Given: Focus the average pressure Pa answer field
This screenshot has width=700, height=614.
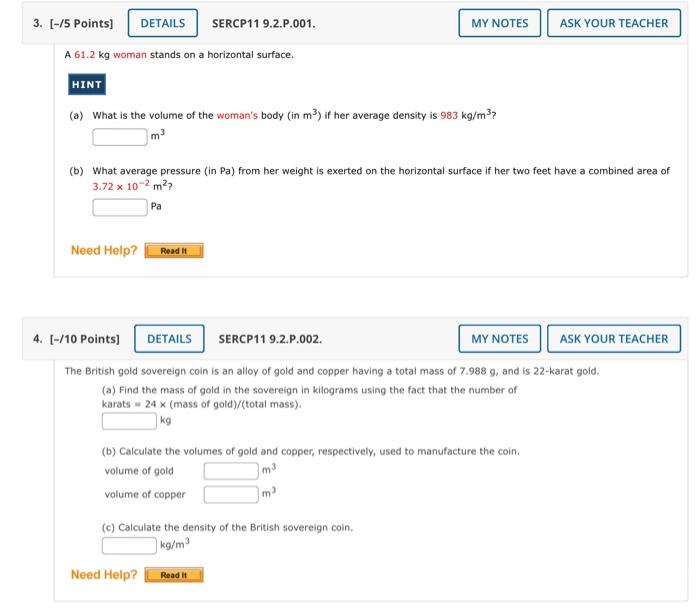Looking at the screenshot, I should click(120, 207).
